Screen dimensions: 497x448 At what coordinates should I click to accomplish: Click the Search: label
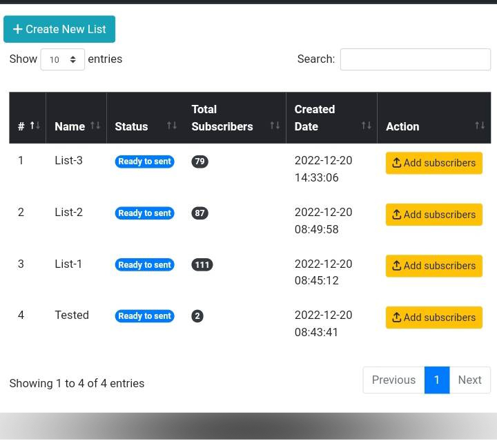pyautogui.click(x=316, y=59)
